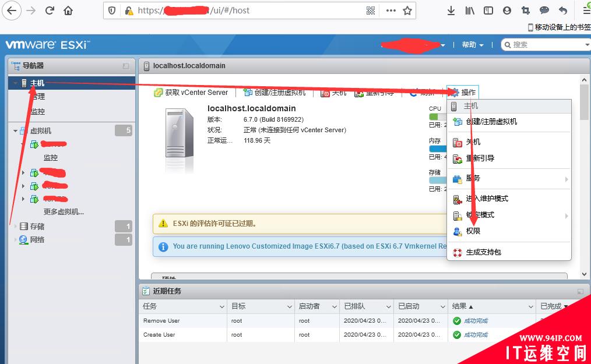Open the 目标 column dropdown arrow
Viewport: 591px width, 364px height.
pos(290,307)
